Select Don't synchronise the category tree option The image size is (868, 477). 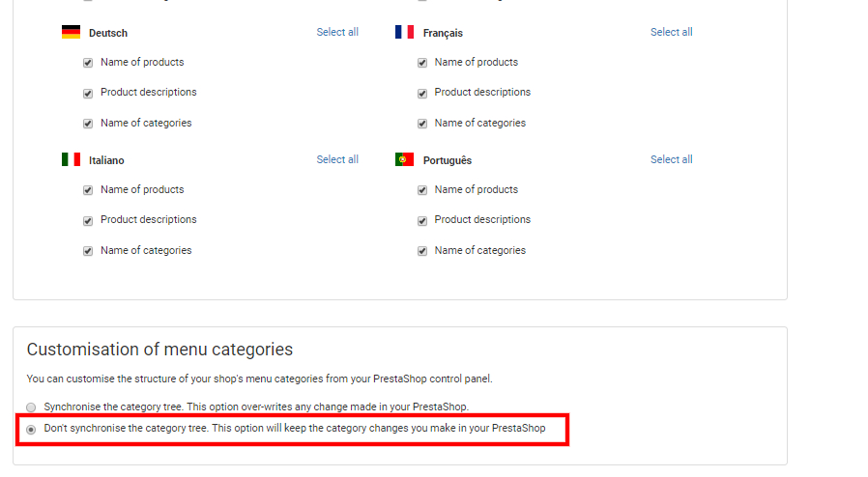[32, 429]
